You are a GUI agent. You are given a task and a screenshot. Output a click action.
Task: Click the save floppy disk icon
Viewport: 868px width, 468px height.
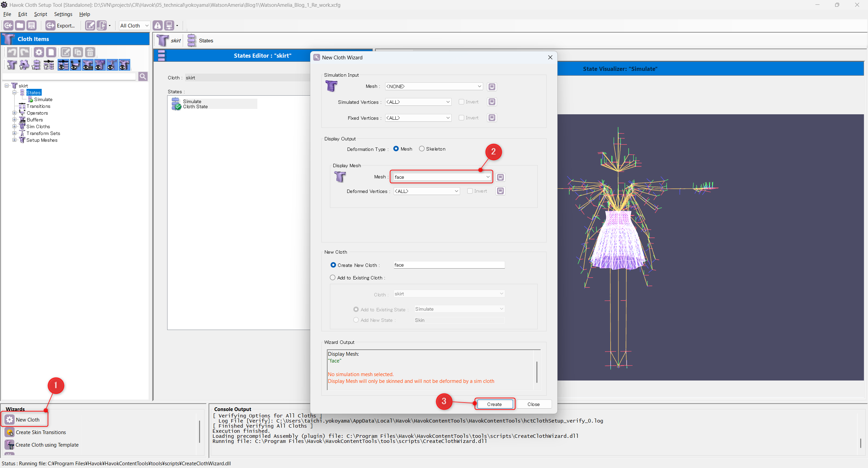32,25
